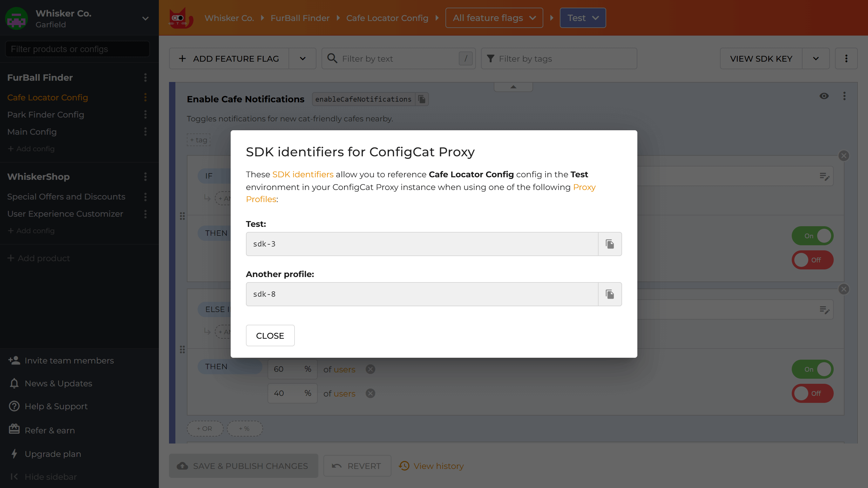Toggle visibility eye icon on Enable Cafe Notifications
The image size is (868, 488).
824,96
